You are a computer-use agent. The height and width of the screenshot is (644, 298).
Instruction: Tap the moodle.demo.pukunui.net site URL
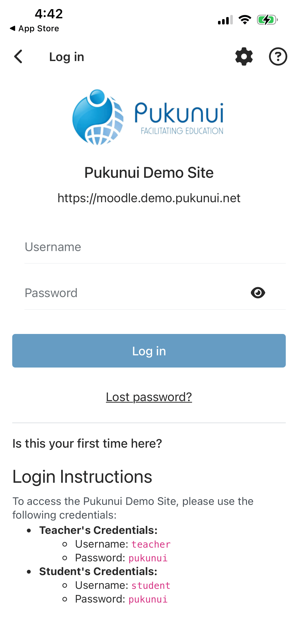(x=149, y=198)
